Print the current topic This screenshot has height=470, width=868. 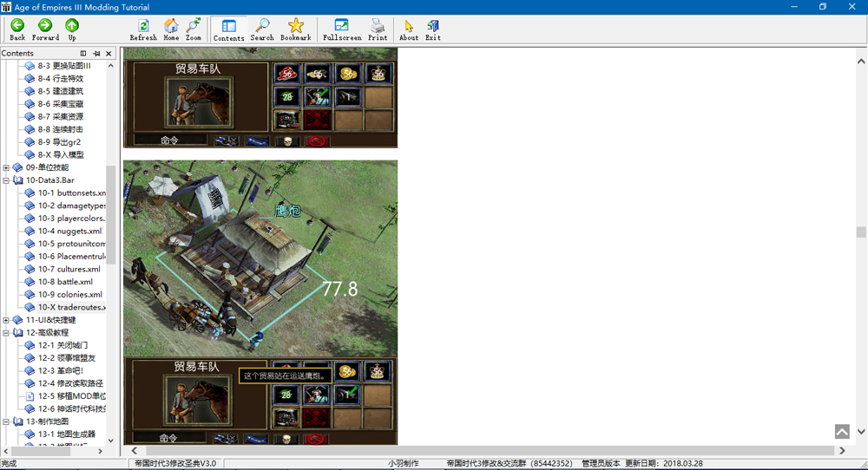(x=378, y=29)
